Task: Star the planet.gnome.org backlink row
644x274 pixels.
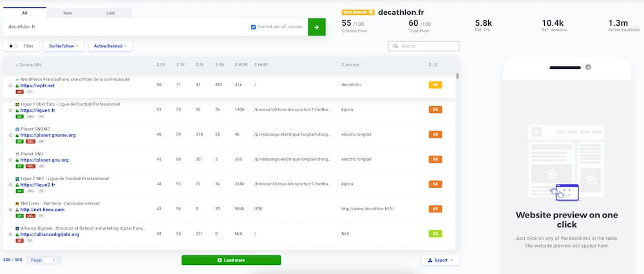Action: (11, 135)
